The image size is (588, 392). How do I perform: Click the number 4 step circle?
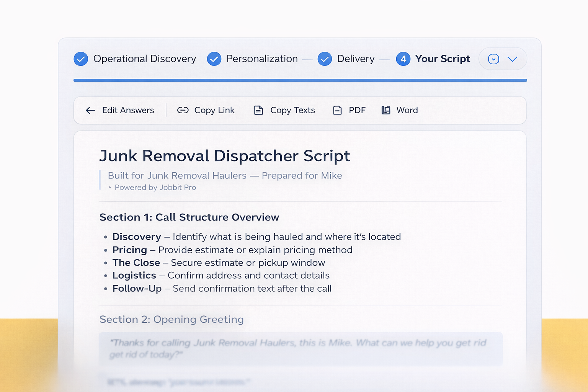(403, 59)
